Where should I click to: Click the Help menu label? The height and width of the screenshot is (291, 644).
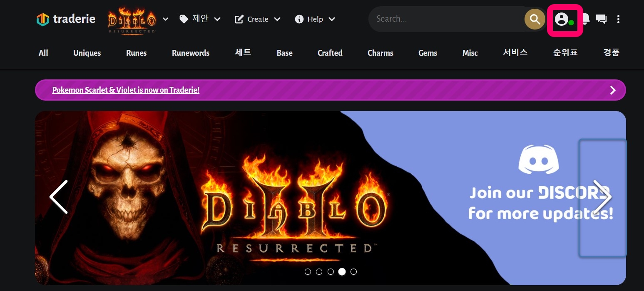coord(315,19)
